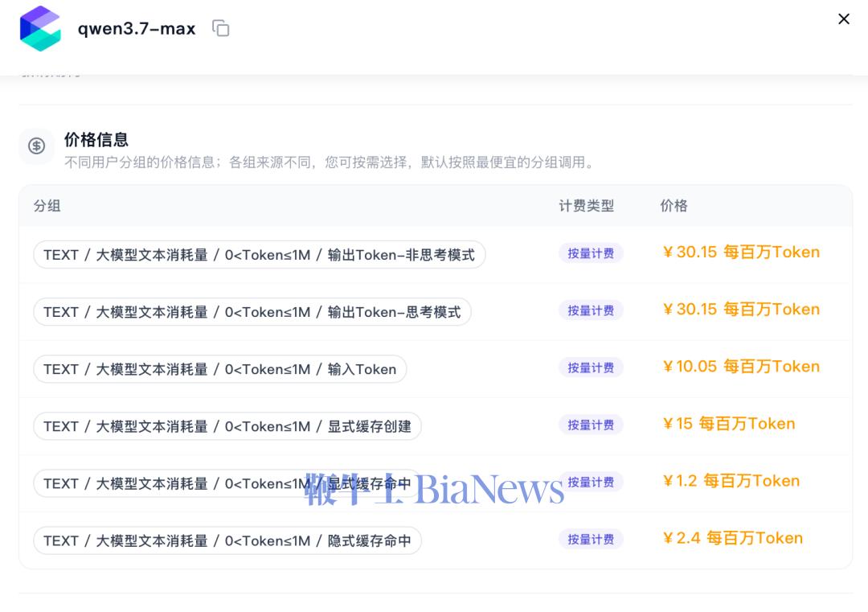868x612 pixels.
Task: Select the 显式缓存创建 group tag
Action: (227, 426)
